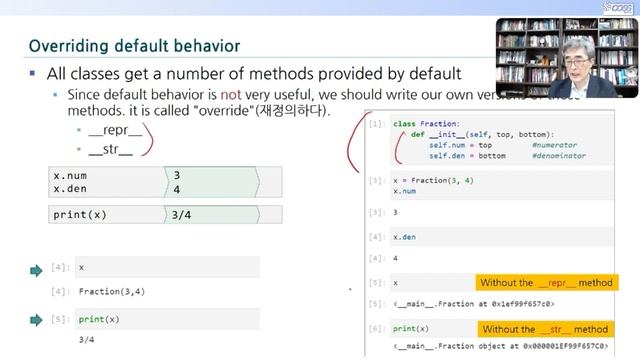The height and width of the screenshot is (360, 640).
Task: Click the red word 'not' in the bullet
Action: 231,95
